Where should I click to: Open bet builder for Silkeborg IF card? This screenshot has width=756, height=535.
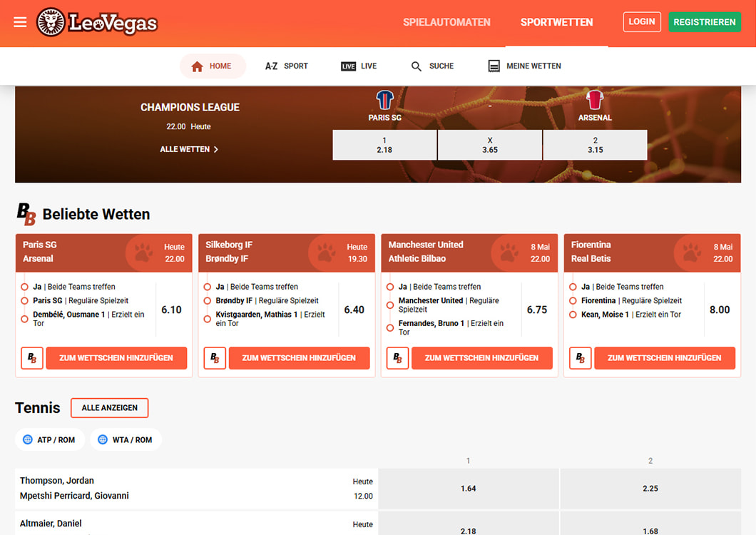pos(215,358)
